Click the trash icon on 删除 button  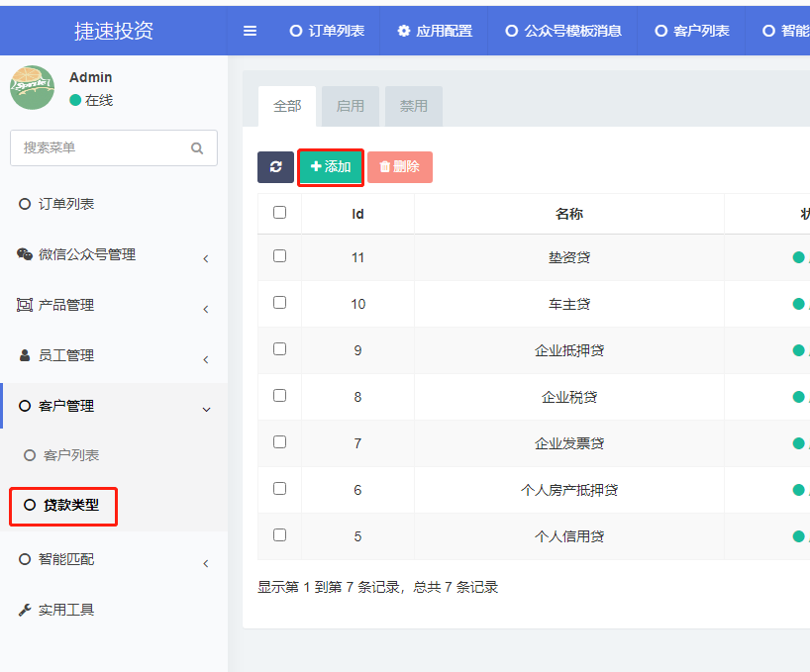(x=385, y=166)
